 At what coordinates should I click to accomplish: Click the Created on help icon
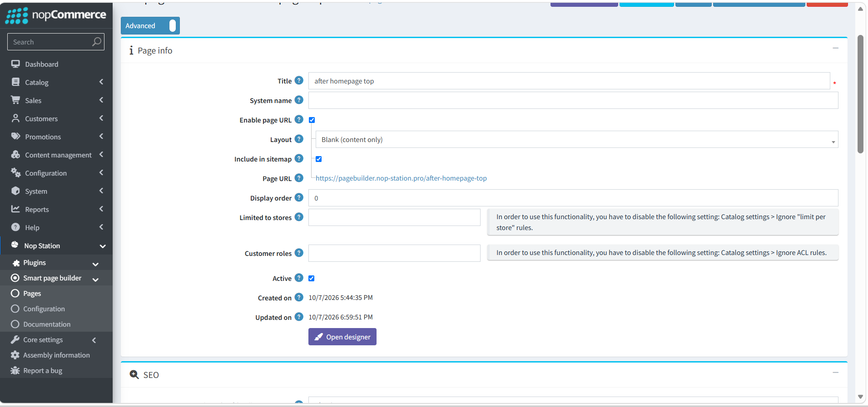[299, 297]
